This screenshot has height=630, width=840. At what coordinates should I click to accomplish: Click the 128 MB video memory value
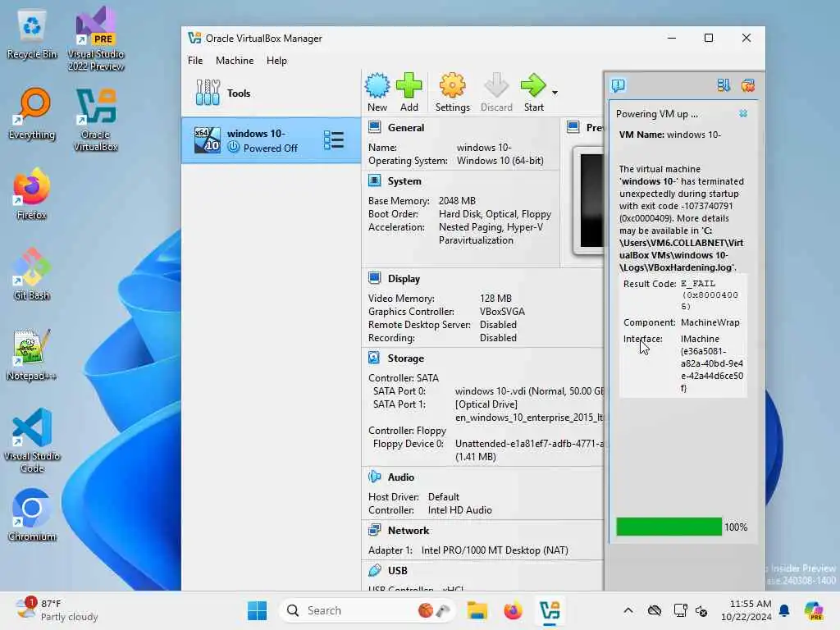tap(495, 298)
